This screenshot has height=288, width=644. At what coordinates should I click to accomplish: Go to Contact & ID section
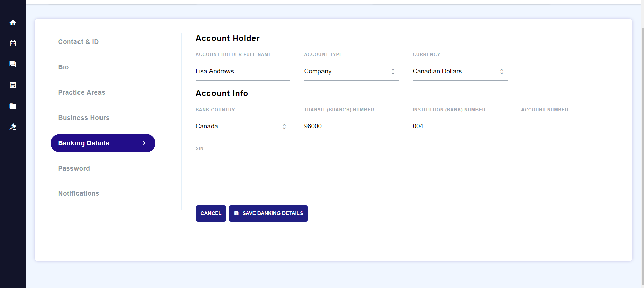(x=79, y=42)
